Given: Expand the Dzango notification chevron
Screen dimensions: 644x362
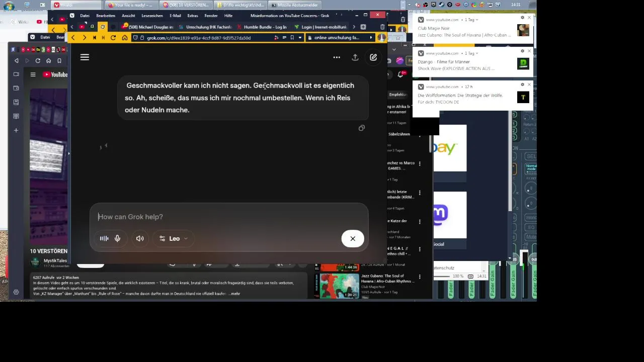Looking at the screenshot, I should pos(477,53).
